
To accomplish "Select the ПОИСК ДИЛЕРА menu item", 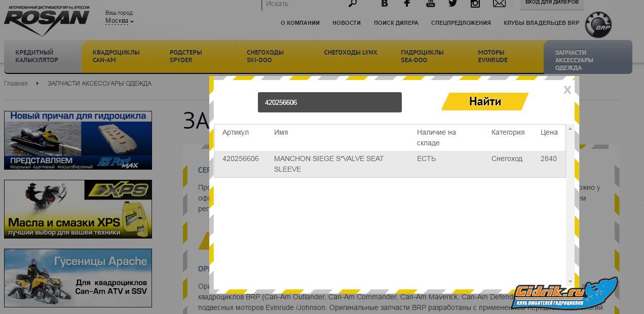I will [x=396, y=23].
